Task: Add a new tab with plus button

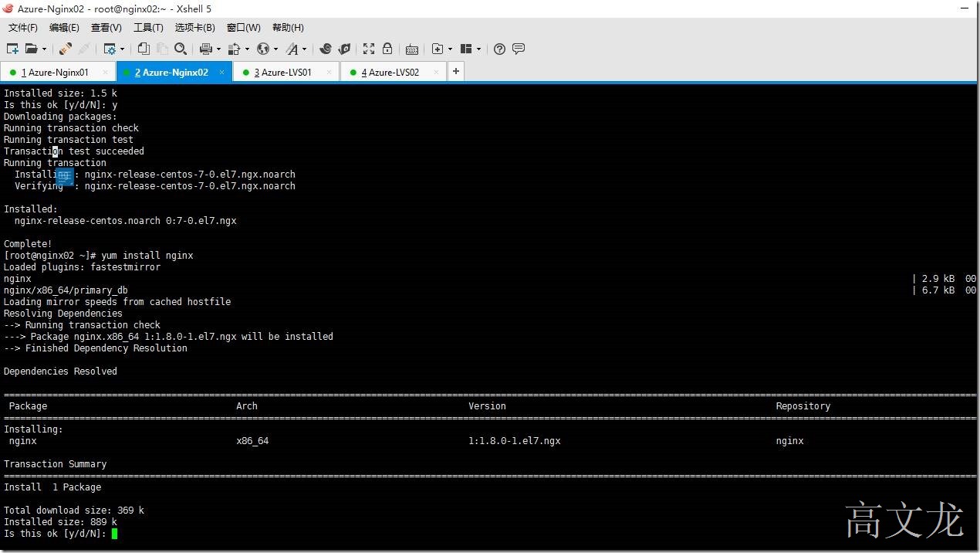Action: tap(456, 72)
